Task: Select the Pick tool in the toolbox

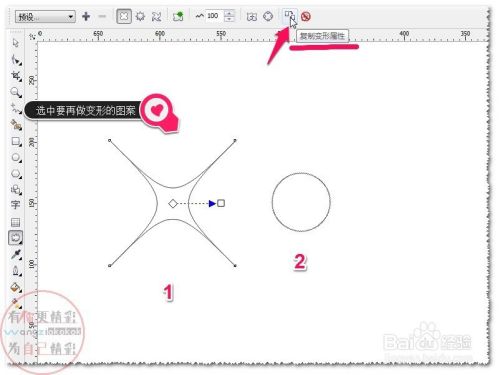Action: tap(16, 43)
